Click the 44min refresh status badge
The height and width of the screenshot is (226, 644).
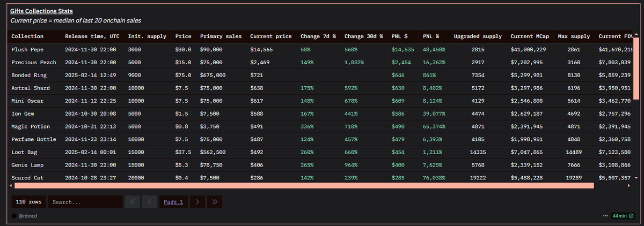click(x=624, y=216)
